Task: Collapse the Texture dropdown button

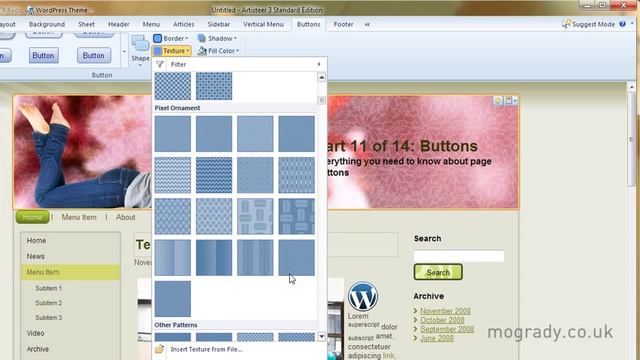Action: pyautogui.click(x=172, y=51)
